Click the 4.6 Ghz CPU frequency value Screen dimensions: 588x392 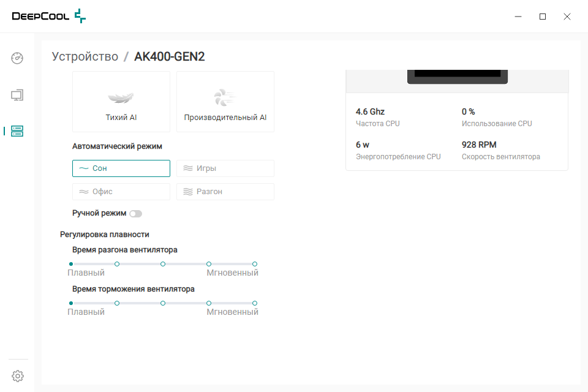(370, 112)
